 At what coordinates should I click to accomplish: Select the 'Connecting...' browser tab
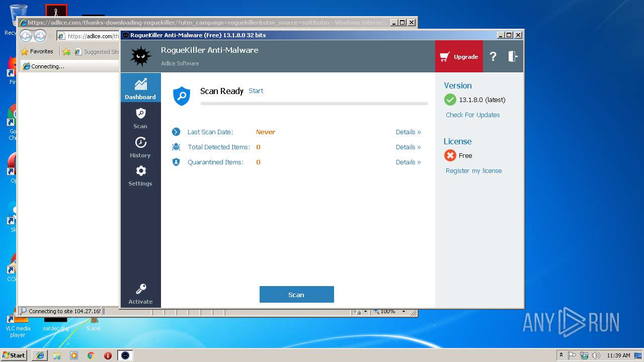point(69,66)
